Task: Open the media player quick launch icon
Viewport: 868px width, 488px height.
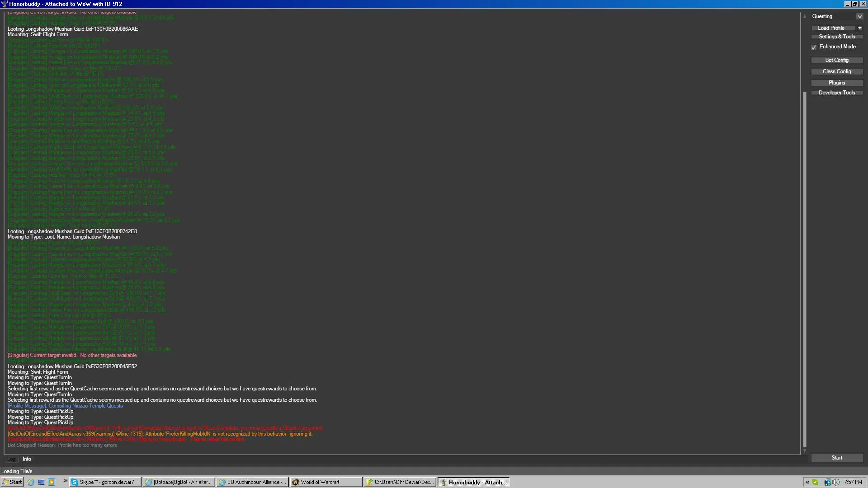Action: tap(52, 482)
